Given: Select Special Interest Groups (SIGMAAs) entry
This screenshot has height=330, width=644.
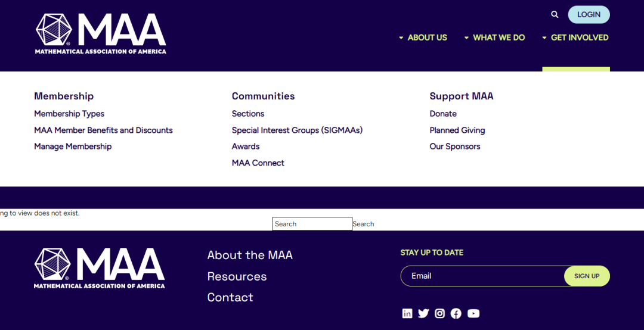Looking at the screenshot, I should tap(297, 130).
